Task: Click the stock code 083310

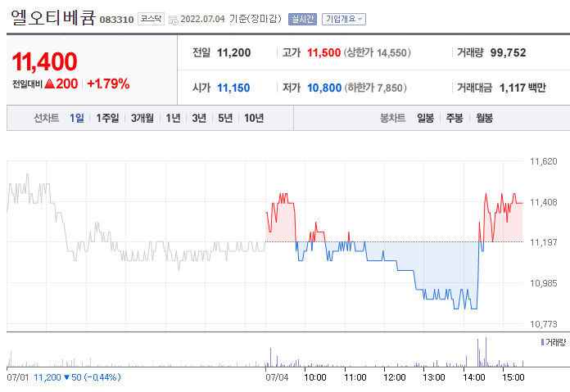Action: pos(116,20)
